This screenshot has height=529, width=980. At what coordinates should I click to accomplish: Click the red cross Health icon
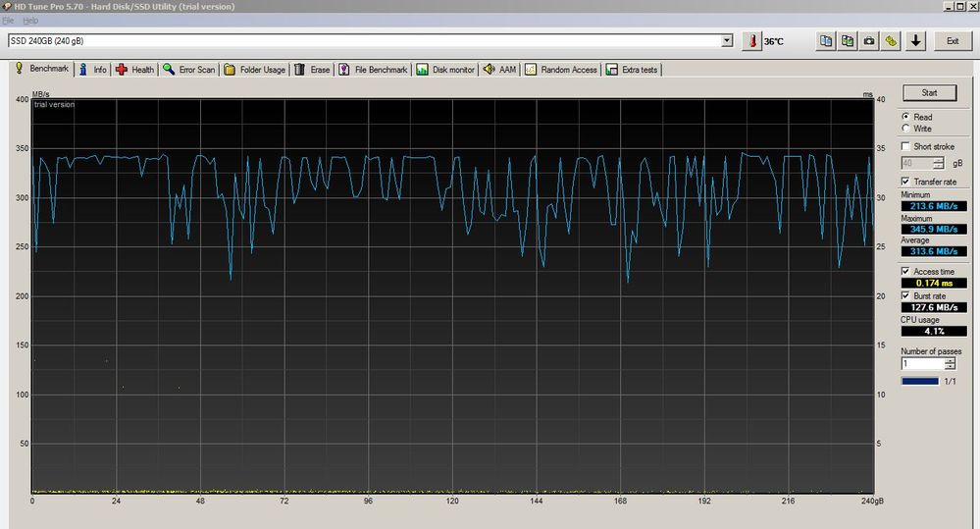point(122,70)
